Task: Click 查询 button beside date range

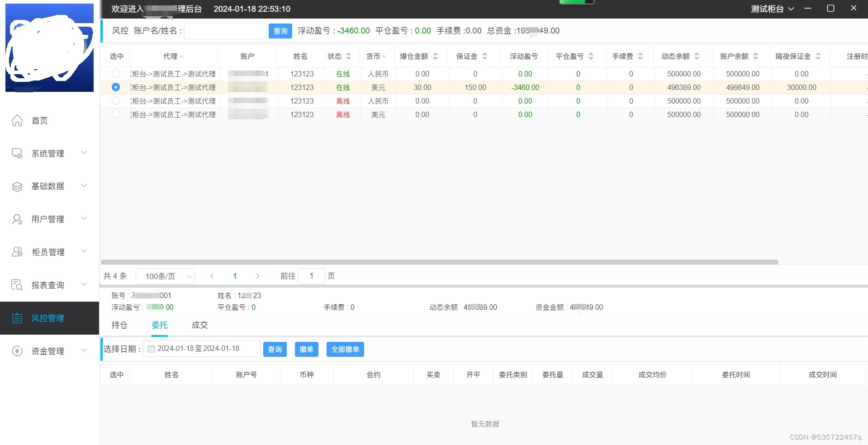Action: pyautogui.click(x=275, y=349)
